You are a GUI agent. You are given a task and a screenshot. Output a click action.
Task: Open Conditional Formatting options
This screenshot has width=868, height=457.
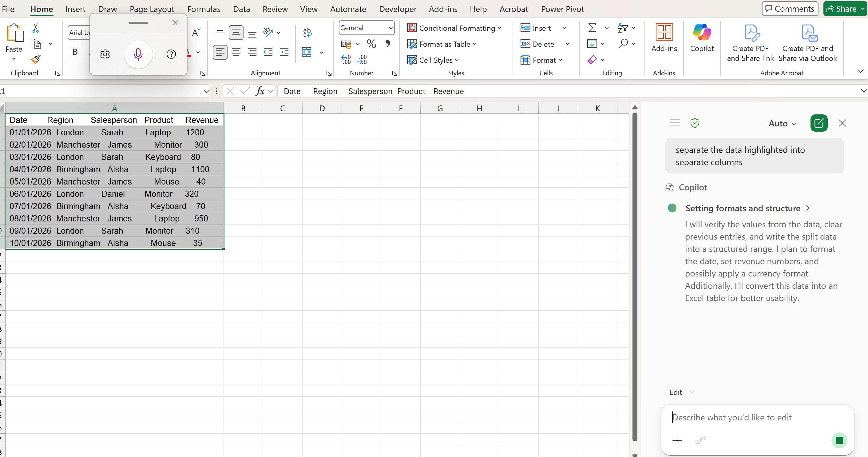point(454,28)
